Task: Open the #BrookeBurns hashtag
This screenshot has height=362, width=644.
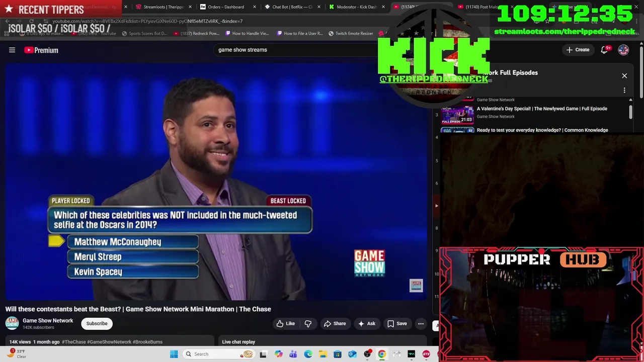Action: pos(147,342)
